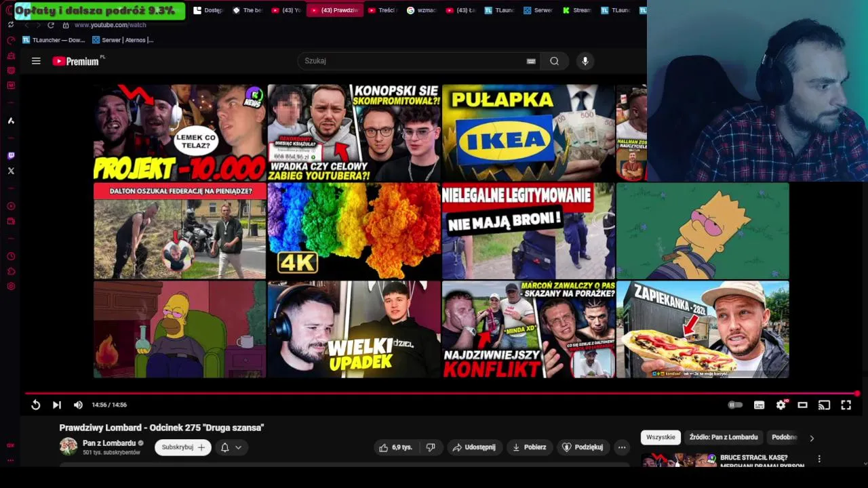Click the Pobierz download button
Viewport: 868px width, 488px height.
tap(529, 447)
